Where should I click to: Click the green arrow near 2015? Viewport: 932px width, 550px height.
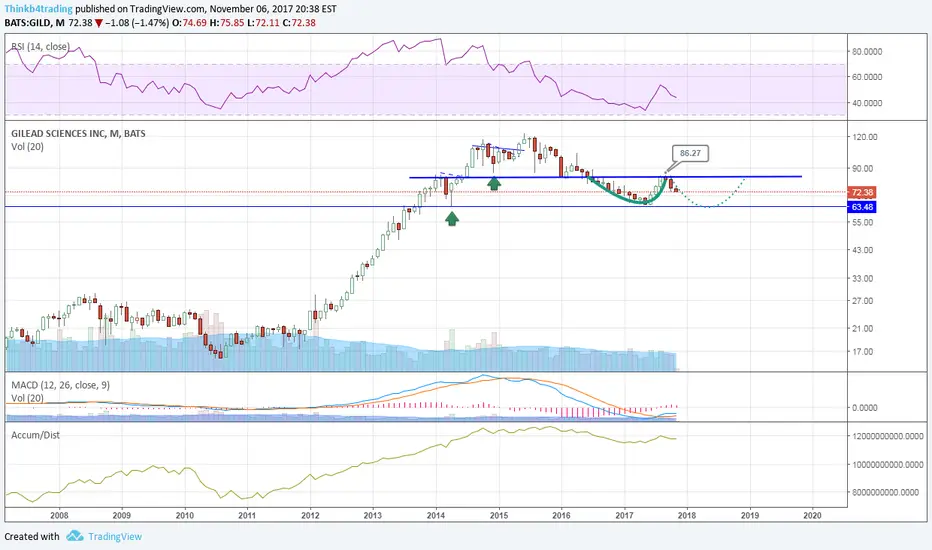tap(494, 183)
